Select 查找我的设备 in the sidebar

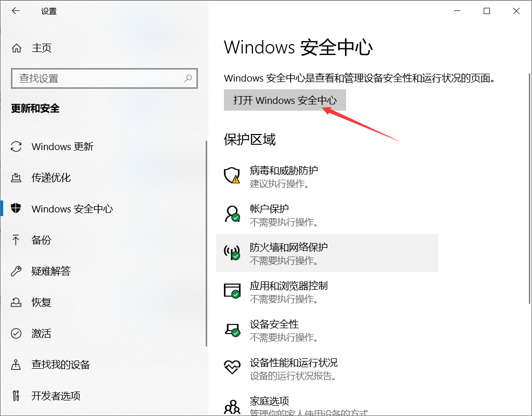(103, 365)
